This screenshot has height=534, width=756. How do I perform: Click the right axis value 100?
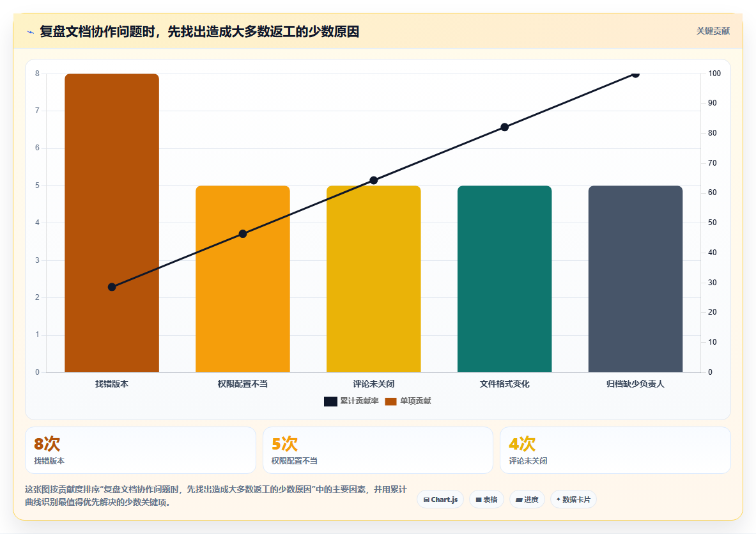click(x=714, y=74)
